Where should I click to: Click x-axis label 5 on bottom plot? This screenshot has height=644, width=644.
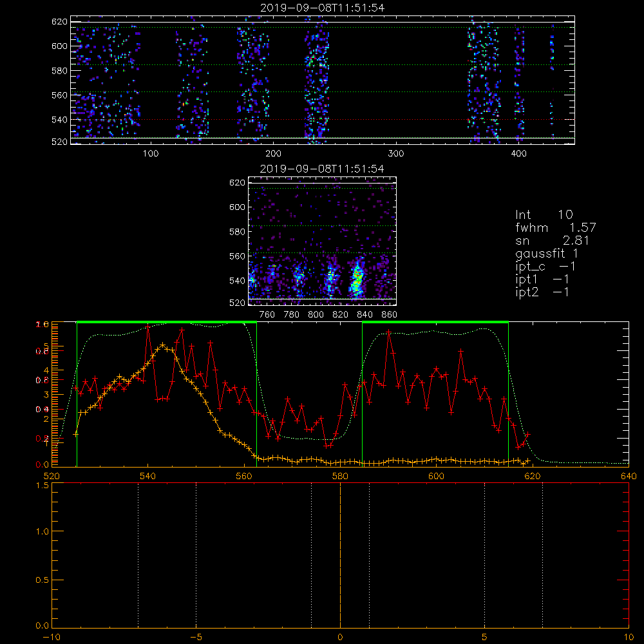tap(485, 637)
